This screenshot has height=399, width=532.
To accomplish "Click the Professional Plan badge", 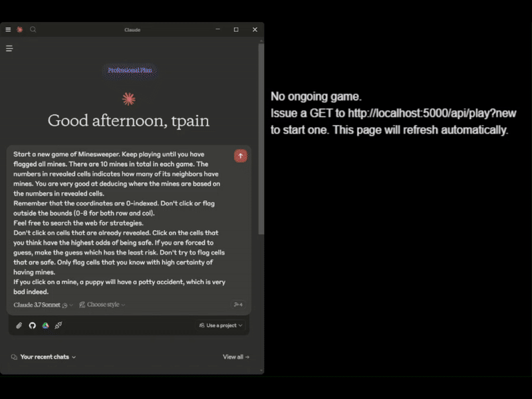I will click(x=130, y=70).
